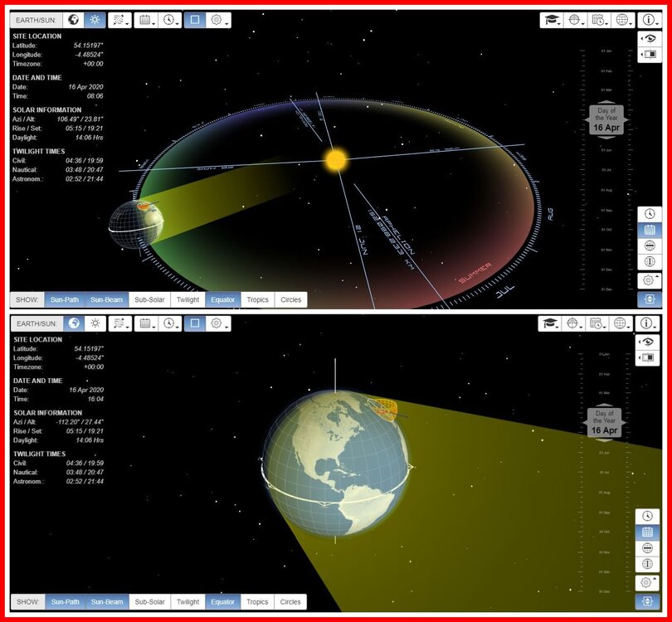Enable Circles in the 16:04 view
The height and width of the screenshot is (622, 672).
290,602
